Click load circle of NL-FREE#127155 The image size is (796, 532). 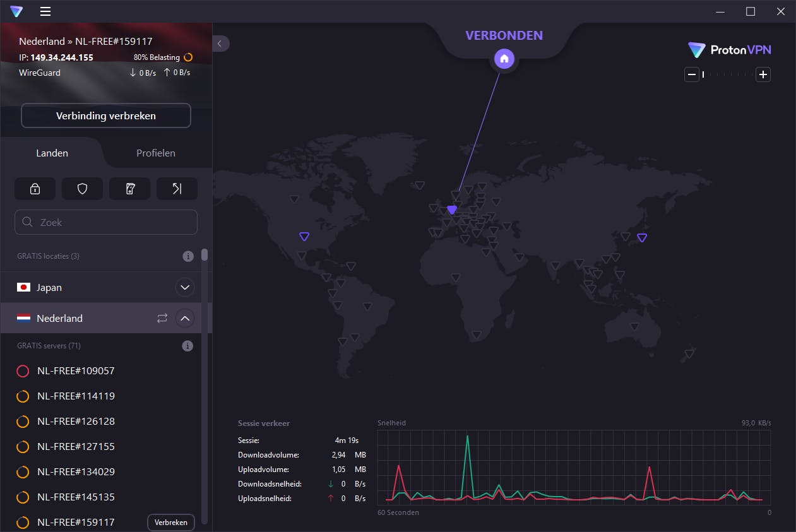[23, 447]
